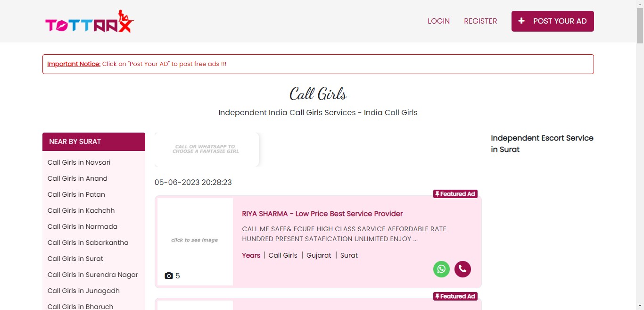Click the phone call icon on first ad
The height and width of the screenshot is (310, 644).
click(x=462, y=269)
